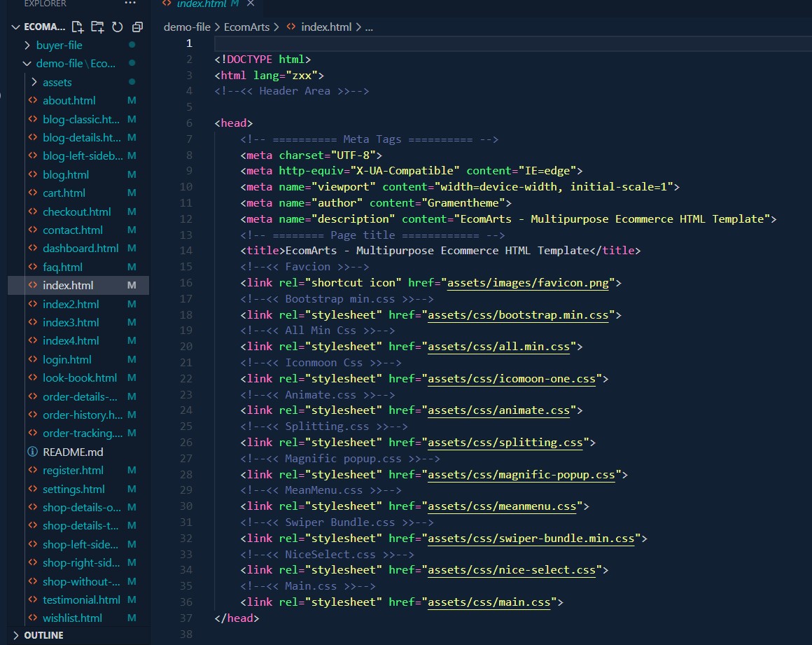The height and width of the screenshot is (645, 812).
Task: Click line number 14 in the gutter
Action: click(x=185, y=251)
